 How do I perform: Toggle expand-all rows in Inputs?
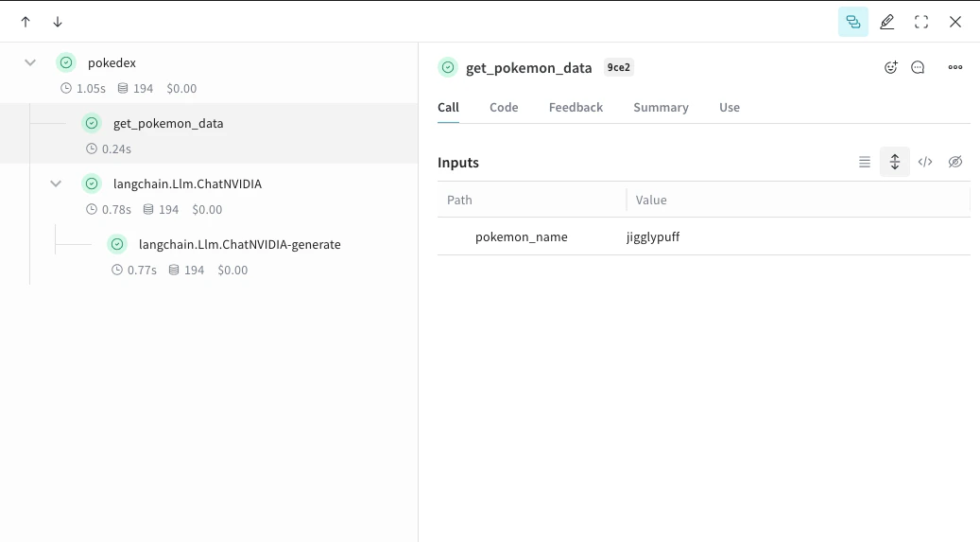pos(895,162)
